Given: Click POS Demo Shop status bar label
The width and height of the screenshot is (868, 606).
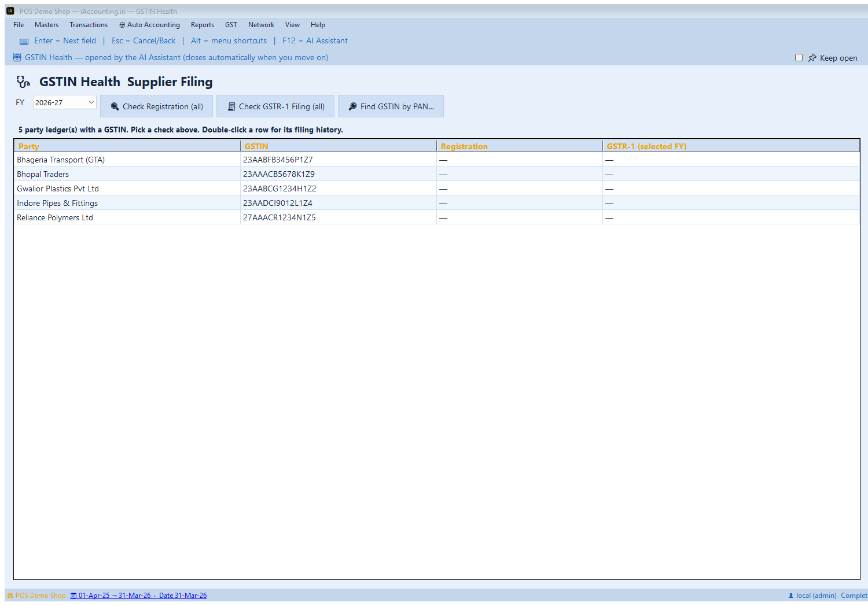Looking at the screenshot, I should [x=41, y=596].
